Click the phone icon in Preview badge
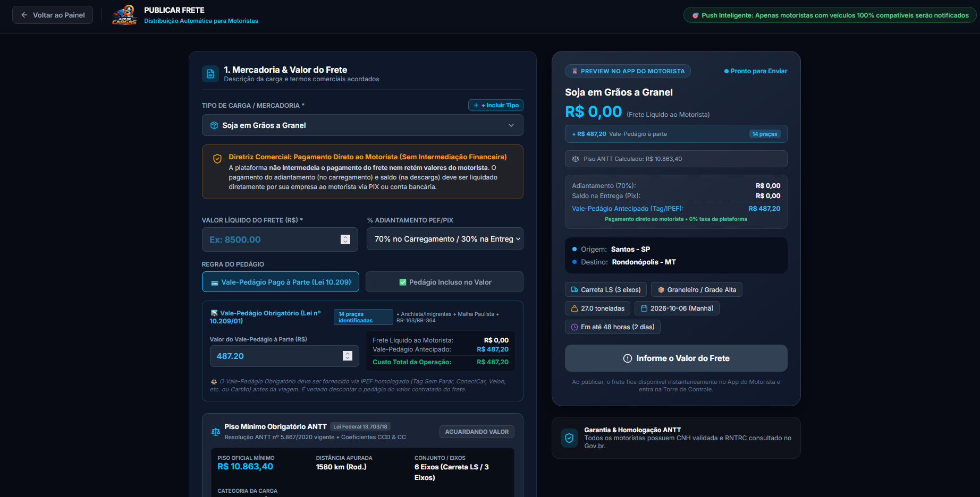980x497 pixels. tap(575, 71)
